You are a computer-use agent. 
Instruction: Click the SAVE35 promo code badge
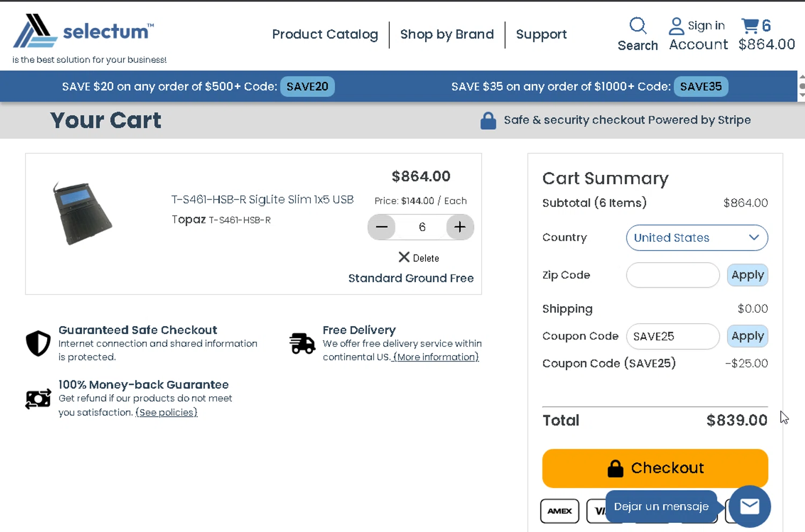(700, 86)
